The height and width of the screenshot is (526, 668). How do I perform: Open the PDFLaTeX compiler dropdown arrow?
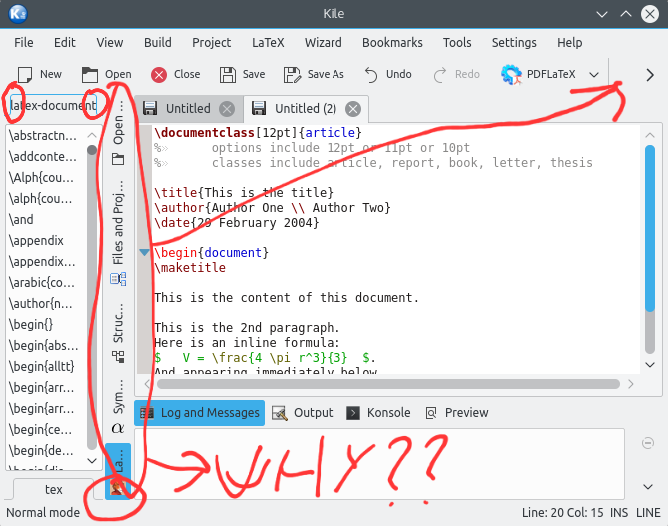(x=594, y=75)
